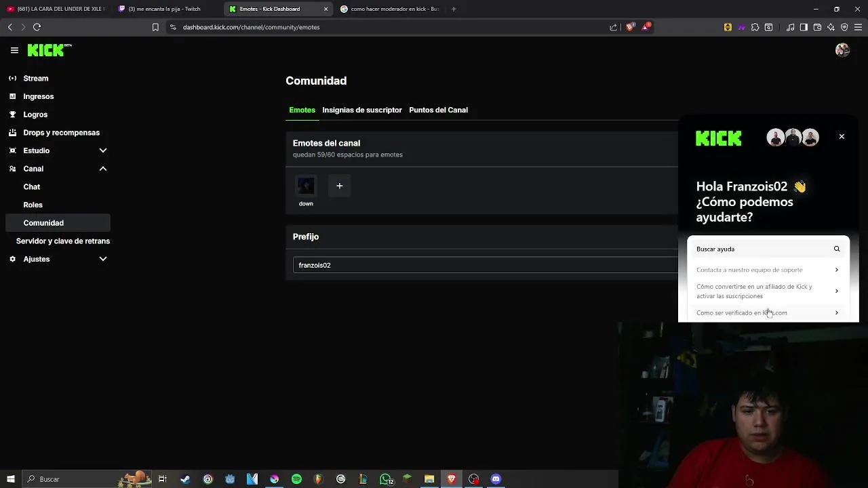Toggle the browser sidebar panel icon
This screenshot has height=488, width=868.
click(x=804, y=27)
